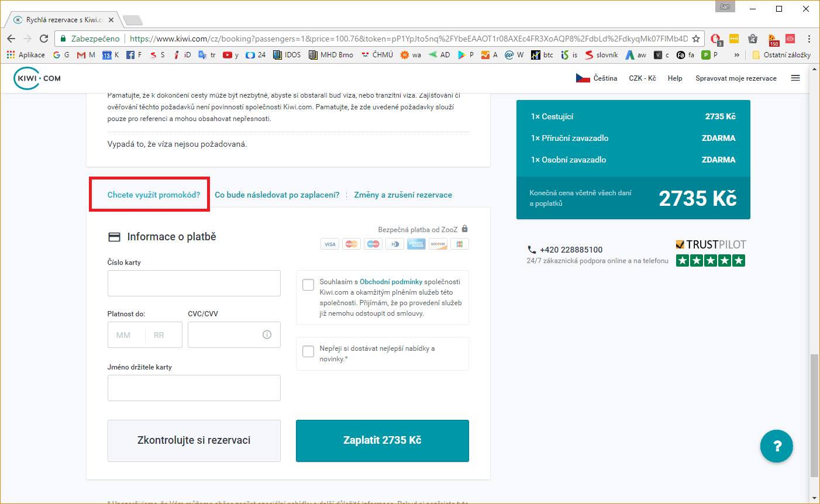
Task: Click Co bude následovat po zaplacení?
Action: click(277, 195)
